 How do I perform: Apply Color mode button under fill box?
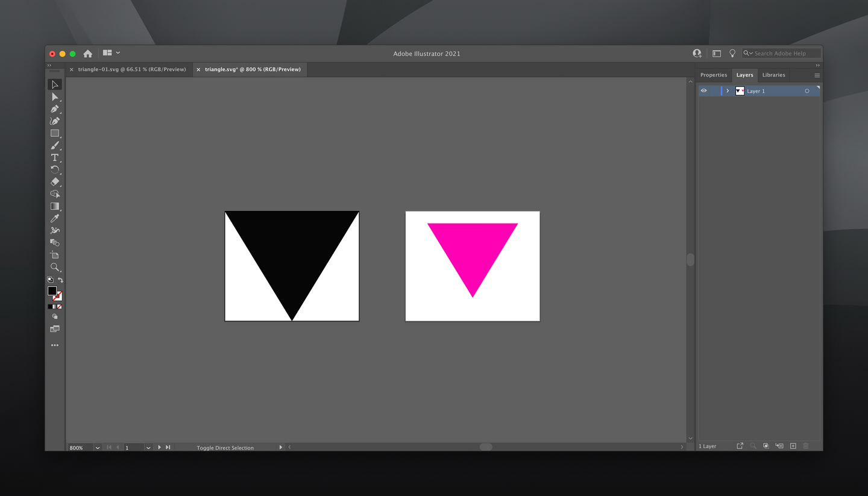(50, 307)
